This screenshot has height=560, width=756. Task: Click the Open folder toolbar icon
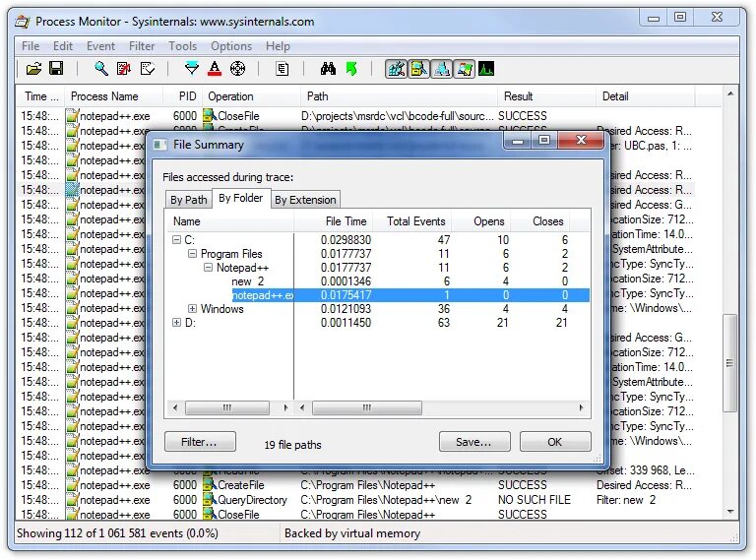(33, 69)
